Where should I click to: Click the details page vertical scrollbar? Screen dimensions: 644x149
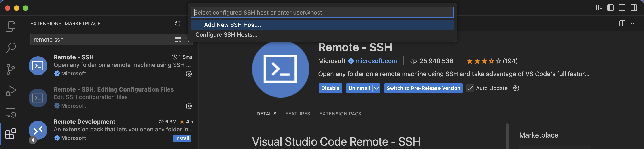point(507,136)
